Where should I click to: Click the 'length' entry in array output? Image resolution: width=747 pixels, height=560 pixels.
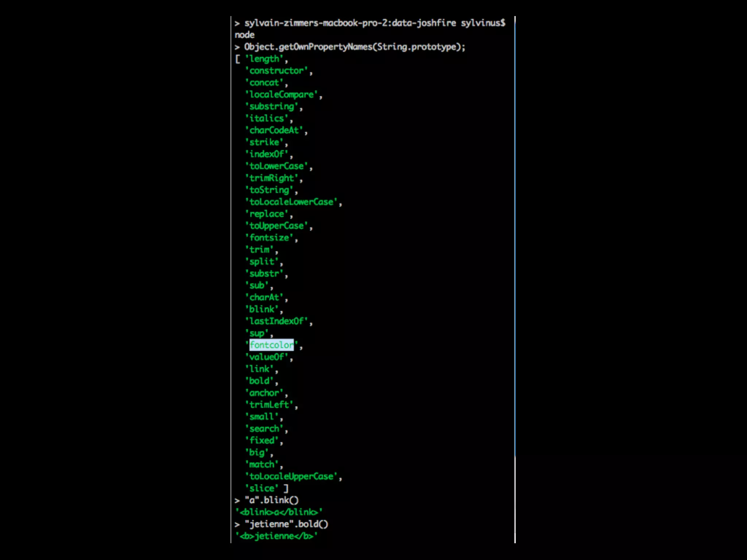[x=264, y=59]
